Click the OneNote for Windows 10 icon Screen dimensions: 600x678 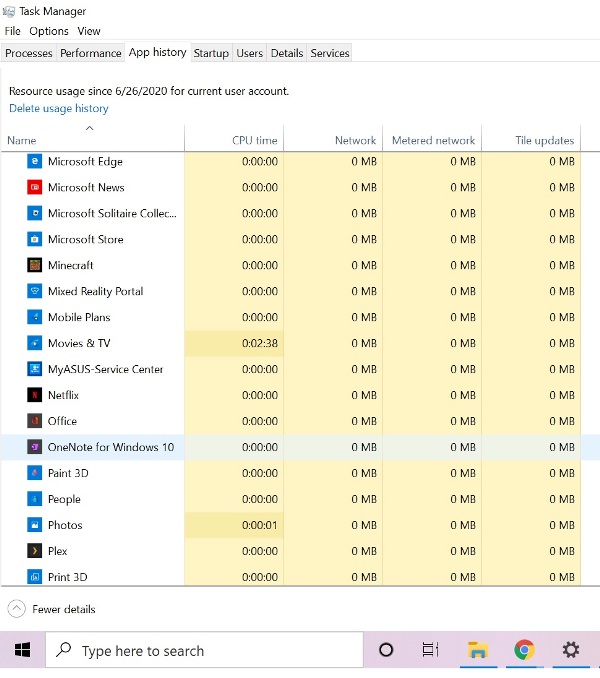pos(35,447)
